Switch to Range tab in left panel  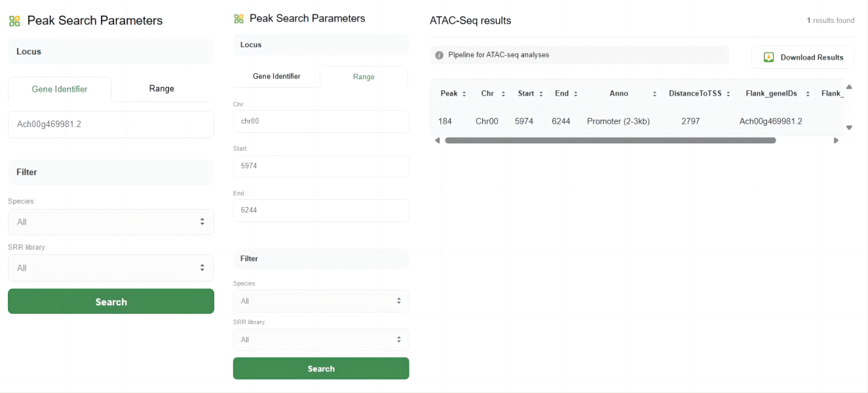pos(162,88)
